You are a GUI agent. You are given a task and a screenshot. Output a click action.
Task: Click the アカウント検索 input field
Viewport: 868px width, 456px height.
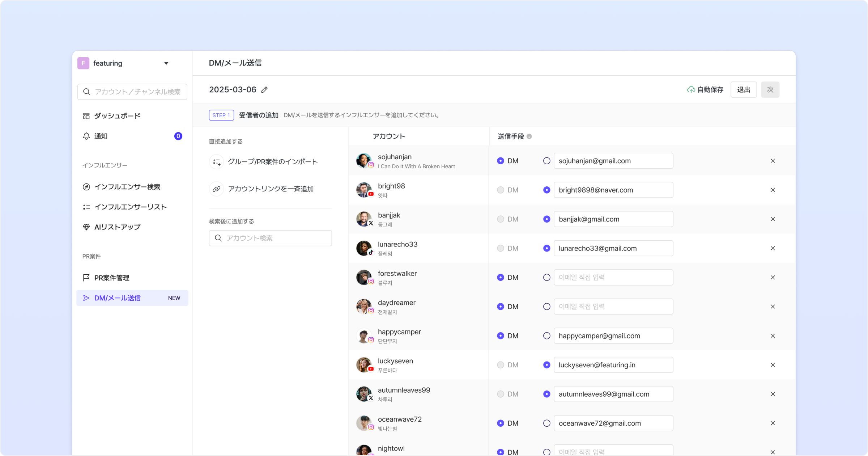coord(275,238)
